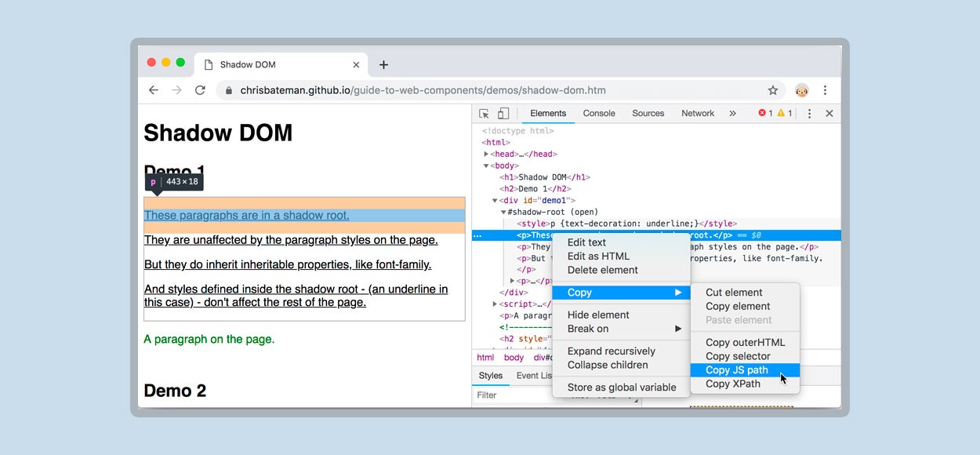Click the browser forward arrow
Image resolution: width=980 pixels, height=455 pixels.
tap(176, 90)
